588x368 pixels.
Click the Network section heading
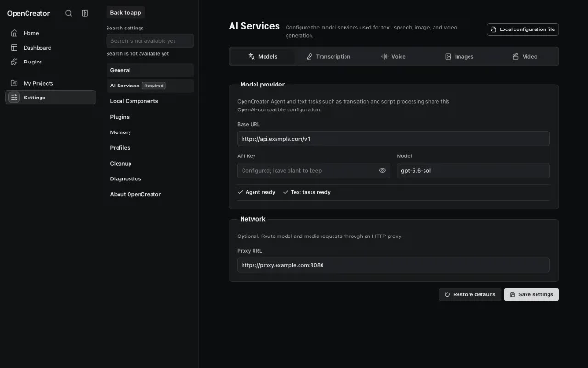click(x=253, y=219)
